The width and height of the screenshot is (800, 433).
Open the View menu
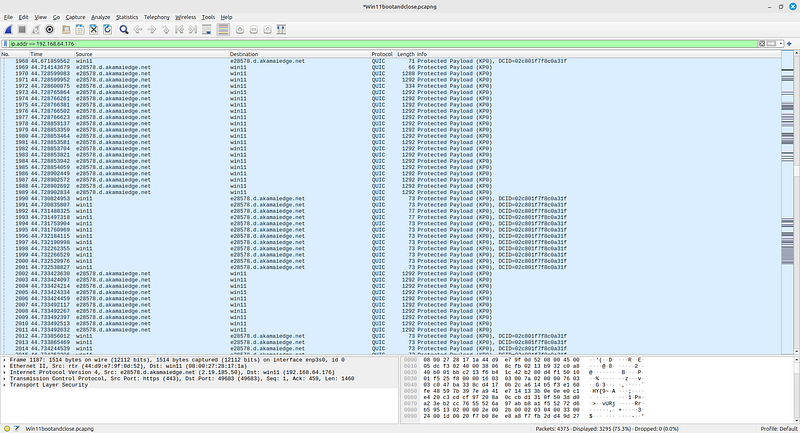40,17
